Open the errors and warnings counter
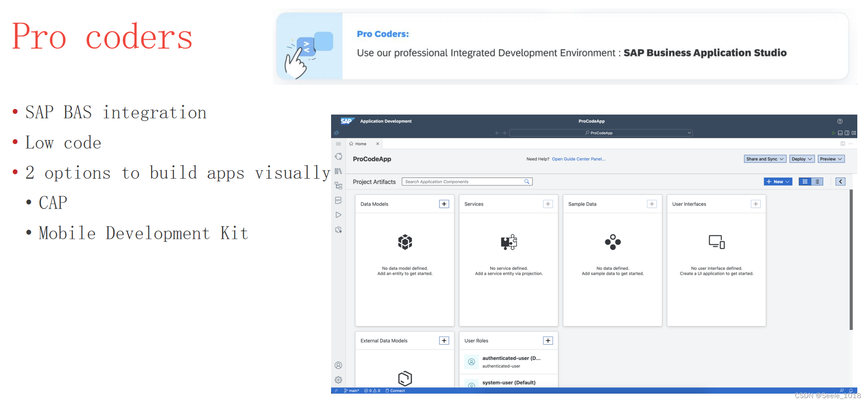This screenshot has height=403, width=868. 372,391
